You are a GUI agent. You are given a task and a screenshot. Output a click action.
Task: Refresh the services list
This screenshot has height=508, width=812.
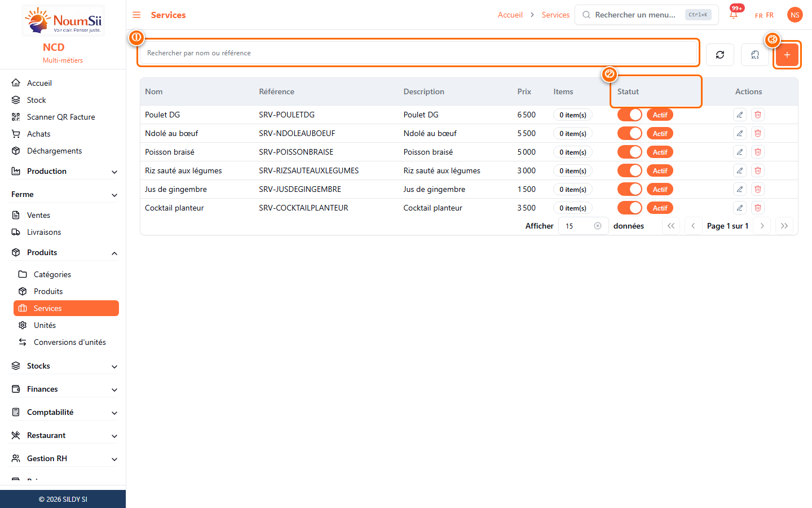720,55
